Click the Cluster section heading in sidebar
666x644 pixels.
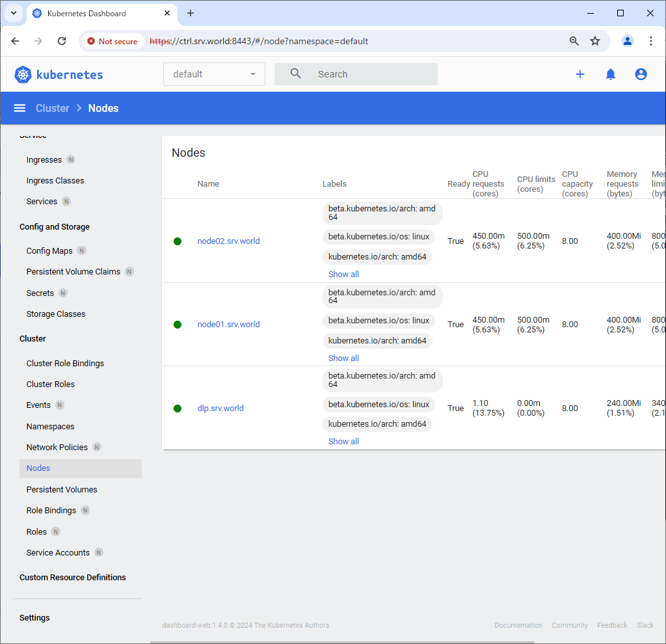33,338
